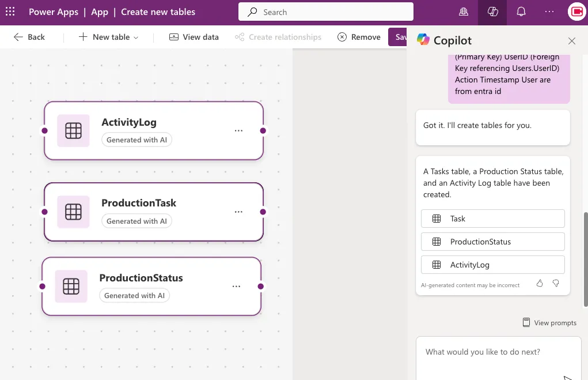This screenshot has height=380, width=588.
Task: Click the Back button
Action: [29, 37]
